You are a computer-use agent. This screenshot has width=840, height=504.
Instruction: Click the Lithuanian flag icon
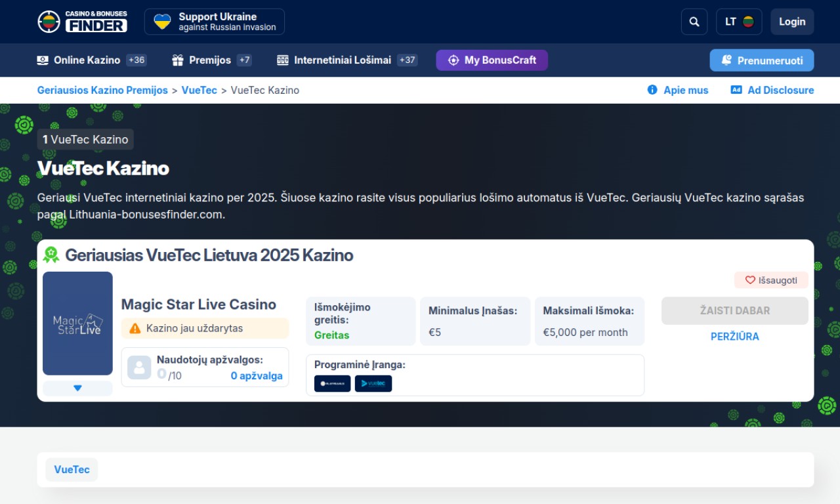pos(748,22)
